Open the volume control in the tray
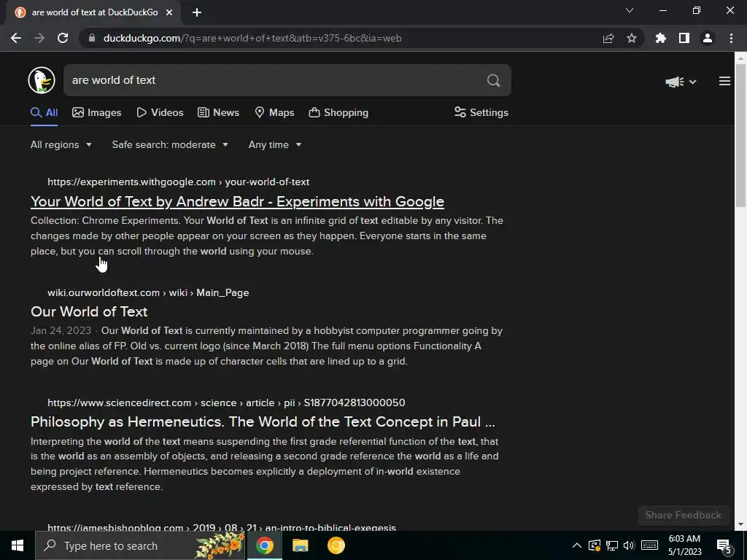Viewport: 747px width, 560px height. point(629,545)
